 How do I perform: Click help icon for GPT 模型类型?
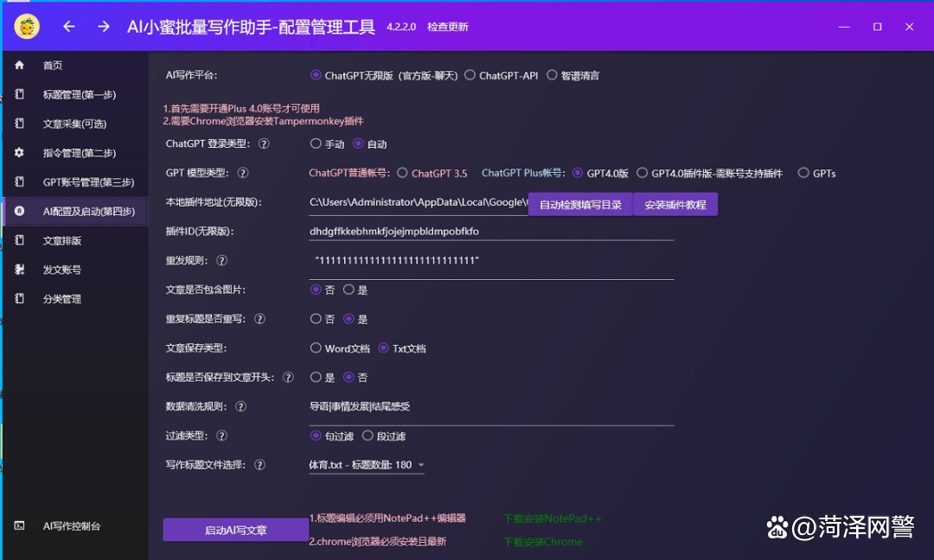point(243,173)
